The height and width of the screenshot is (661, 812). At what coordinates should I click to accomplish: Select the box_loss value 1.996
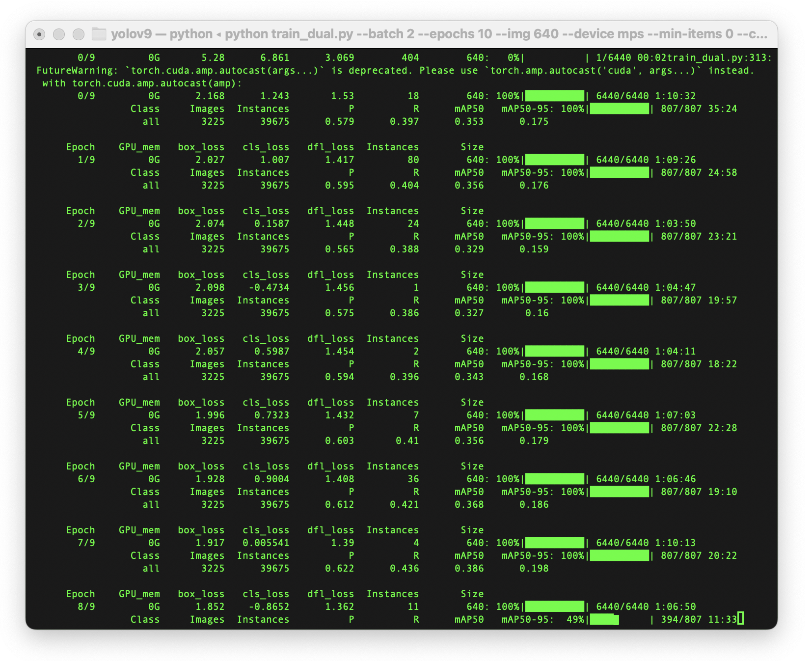coord(210,415)
